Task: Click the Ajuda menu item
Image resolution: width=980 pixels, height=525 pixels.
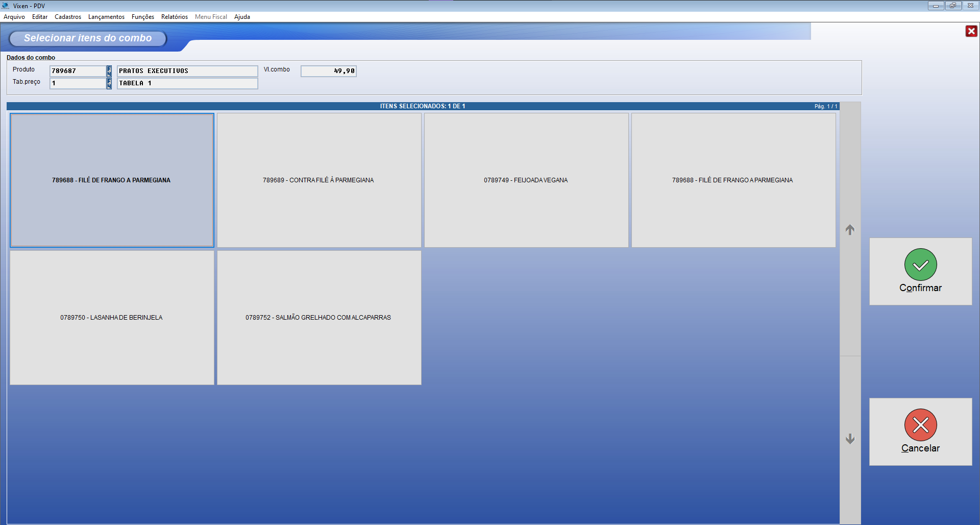Action: [242, 17]
